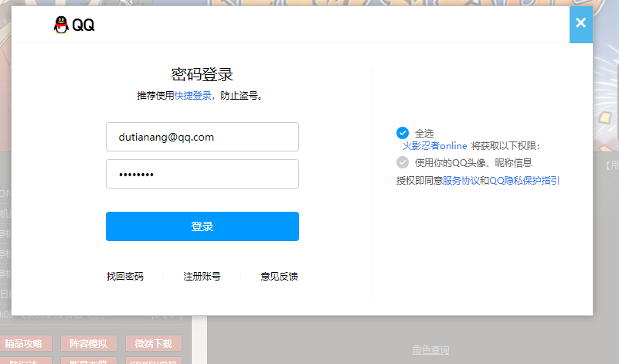Click 阵容模拟 button in background page
Viewport: 619px width, 364px height.
pos(89,343)
